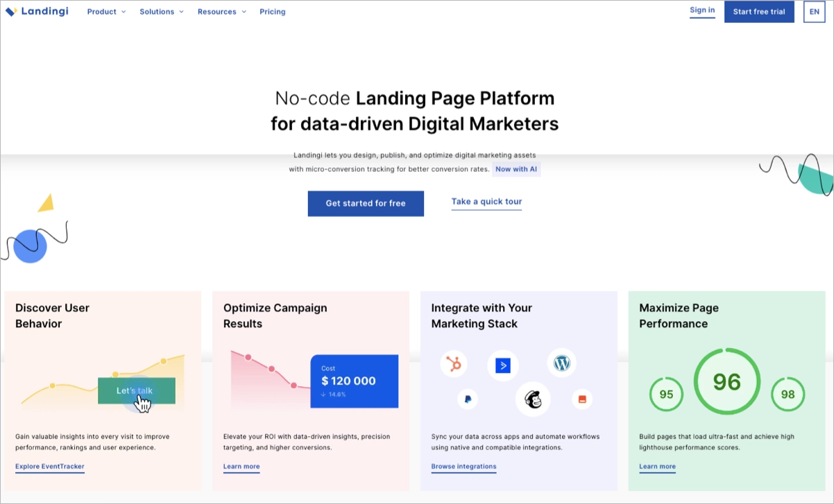
Task: Click the Now with AI badge
Action: coord(516,168)
